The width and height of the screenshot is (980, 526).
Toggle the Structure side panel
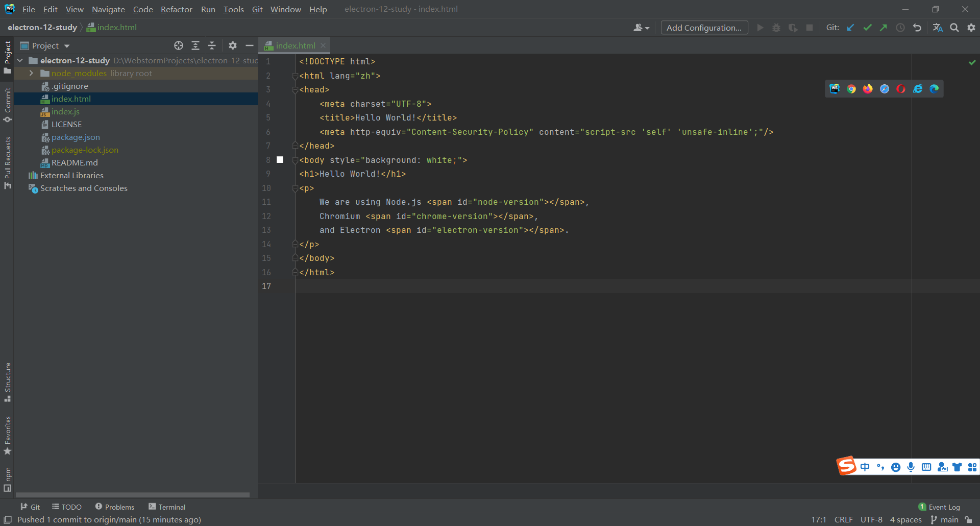pos(7,382)
